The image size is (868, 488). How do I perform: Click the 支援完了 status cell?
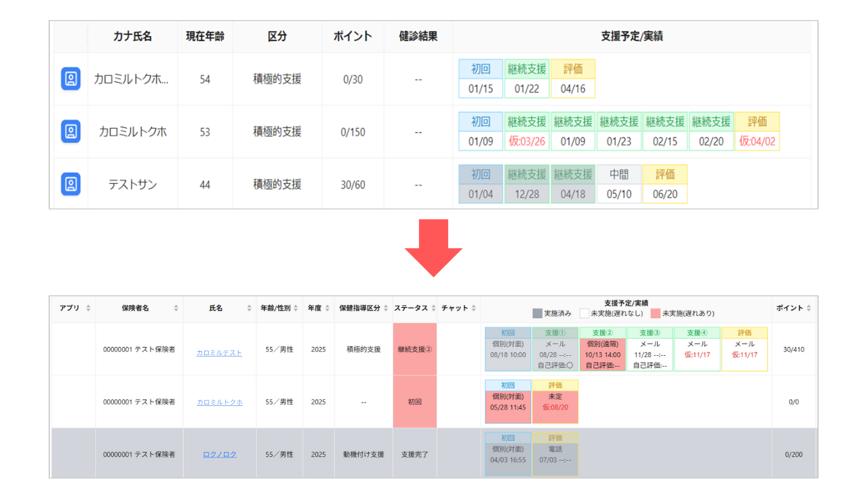[x=415, y=454]
